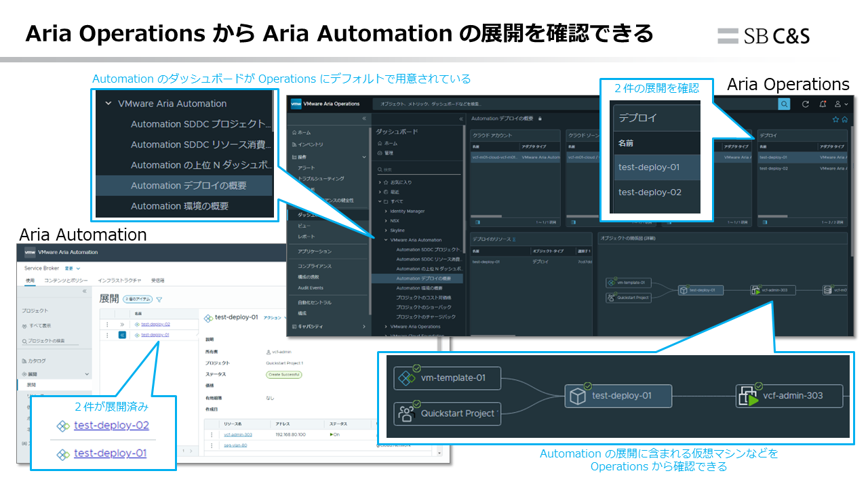868x488 pixels.
Task: Expand the Identity Manager dashboard folder
Action: click(386, 211)
